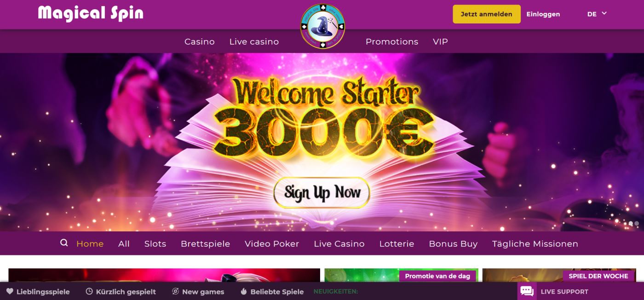Switch to the Video Poker tab

(272, 244)
